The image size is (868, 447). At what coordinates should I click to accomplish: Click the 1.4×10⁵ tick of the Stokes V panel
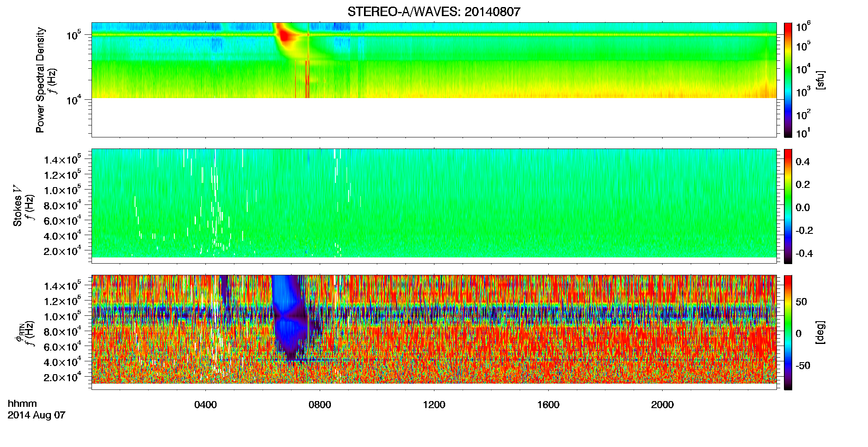pyautogui.click(x=63, y=160)
